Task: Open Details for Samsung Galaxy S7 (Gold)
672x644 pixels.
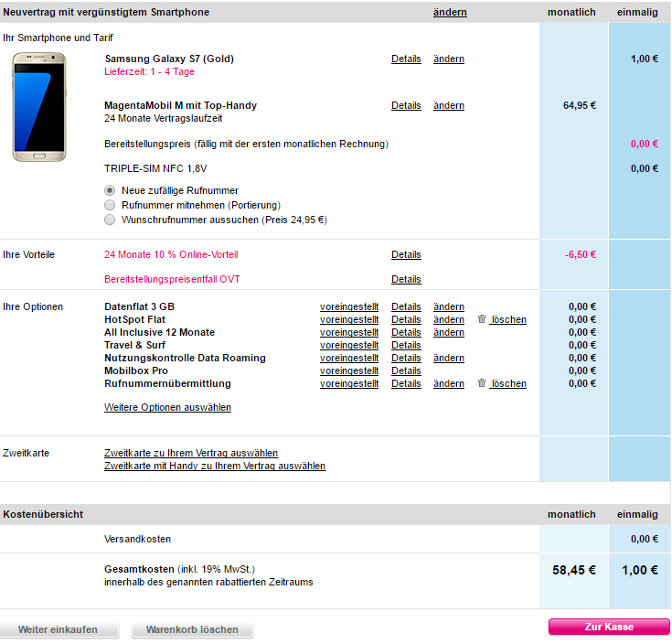Action: tap(406, 59)
